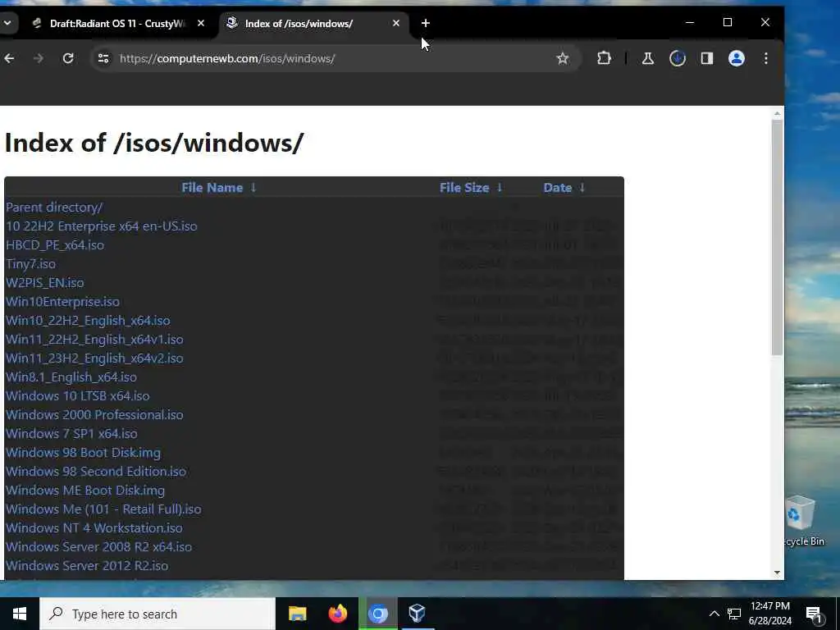Click Windows Me (101 - Retail Full).iso

(x=103, y=509)
